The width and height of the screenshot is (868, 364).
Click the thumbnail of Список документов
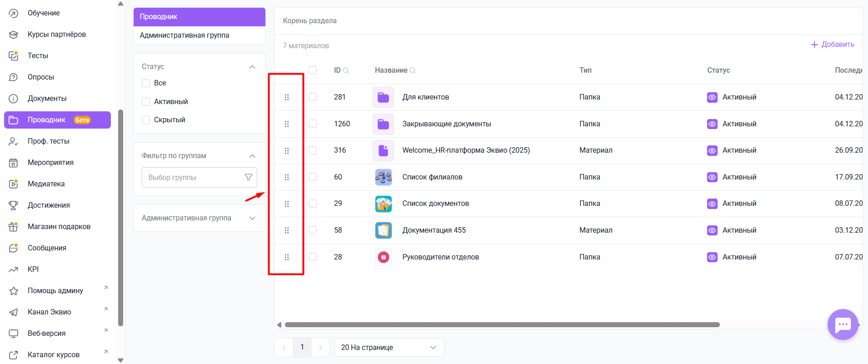pyautogui.click(x=384, y=204)
